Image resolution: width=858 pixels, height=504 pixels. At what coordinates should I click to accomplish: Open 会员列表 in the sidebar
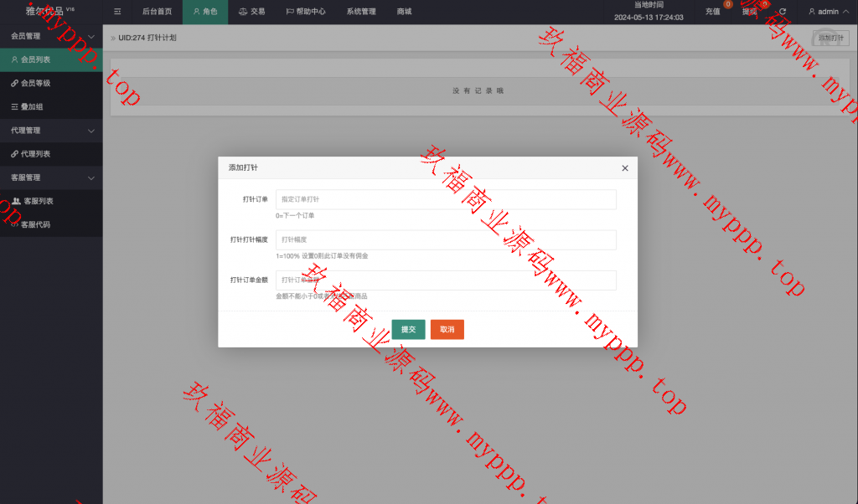click(35, 60)
